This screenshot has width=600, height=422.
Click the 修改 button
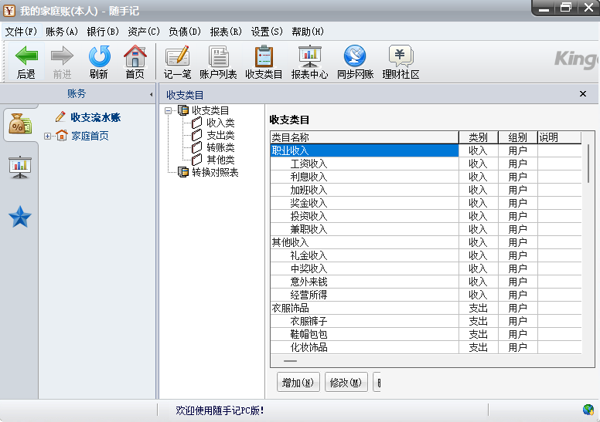coord(346,381)
